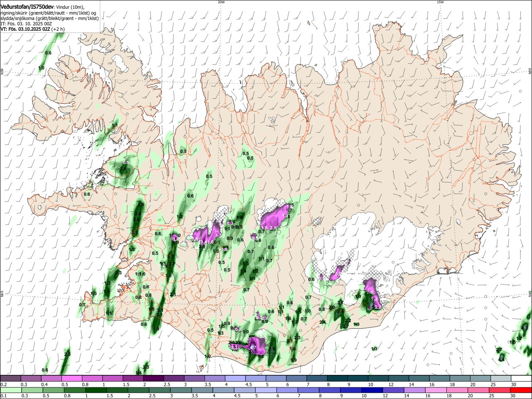Click the 'Vindur (10m),' header text
The width and height of the screenshot is (532, 399).
point(70,7)
